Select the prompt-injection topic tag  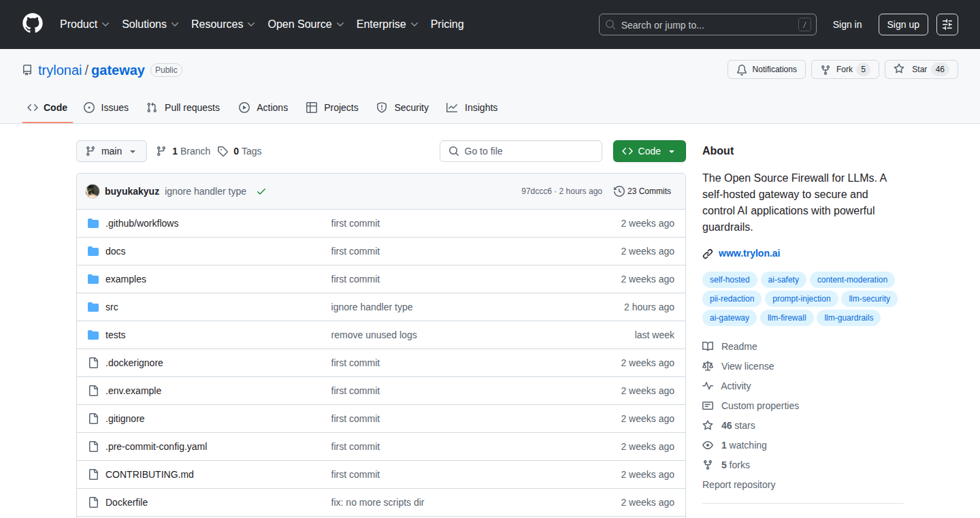801,299
